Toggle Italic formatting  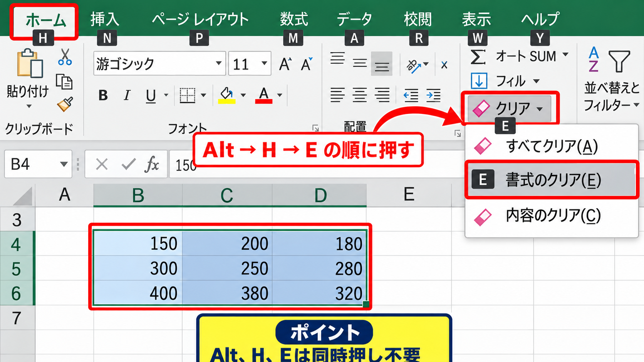click(x=127, y=95)
